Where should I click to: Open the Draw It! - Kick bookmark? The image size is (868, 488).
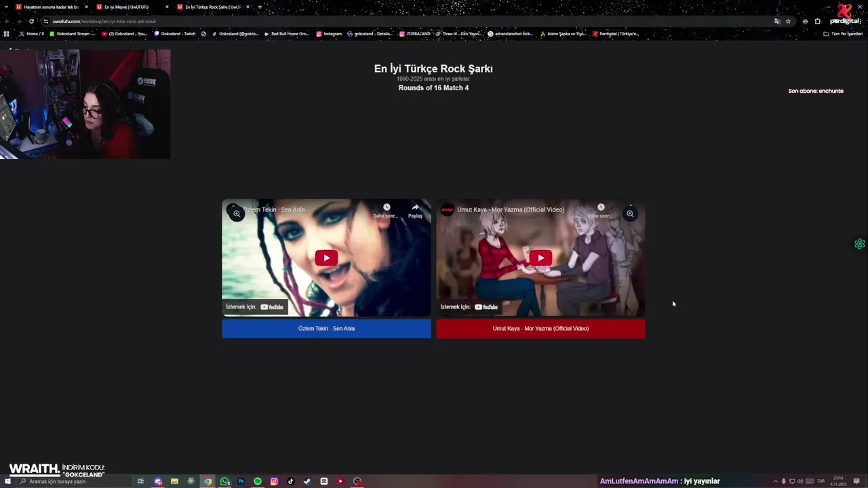(x=458, y=33)
